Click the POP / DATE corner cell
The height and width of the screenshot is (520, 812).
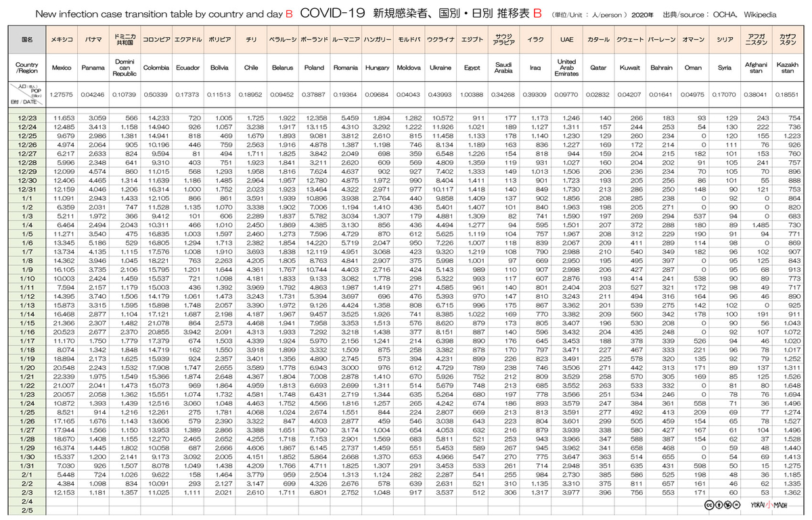pos(27,95)
